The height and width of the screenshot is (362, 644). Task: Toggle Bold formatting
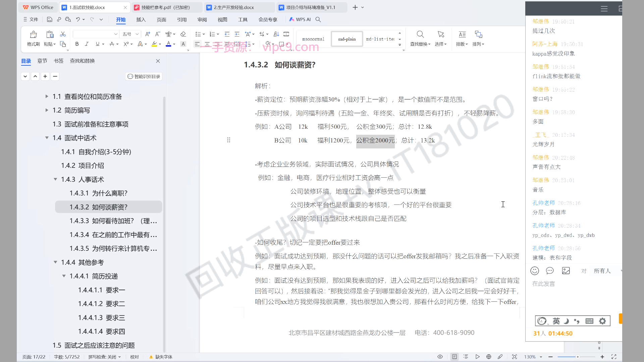pos(77,44)
